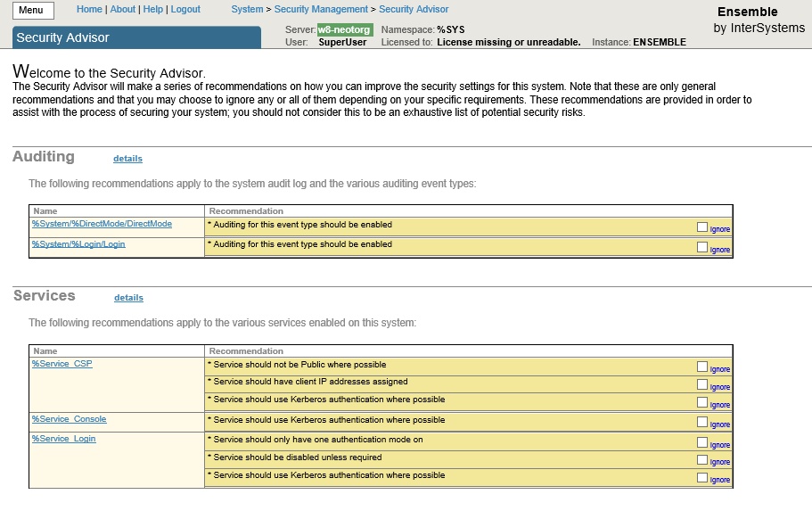Check Ignore box for Login auditing
Image resolution: width=812 pixels, height=511 pixels.
[x=702, y=247]
